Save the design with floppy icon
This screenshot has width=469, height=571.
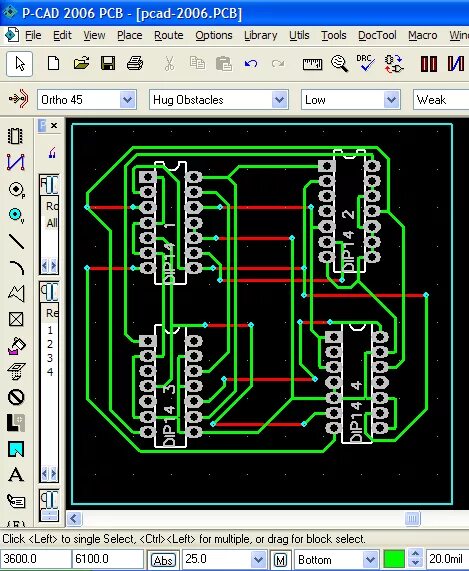108,63
